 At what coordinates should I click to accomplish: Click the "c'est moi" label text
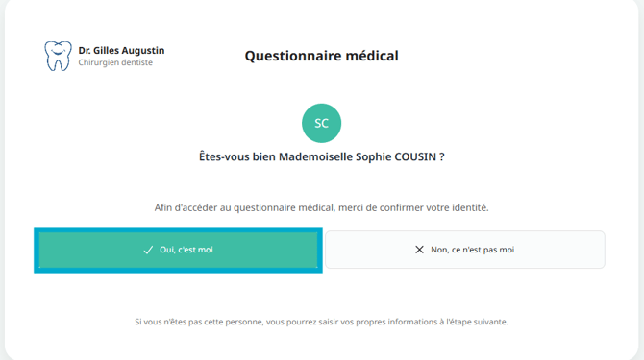[195, 250]
